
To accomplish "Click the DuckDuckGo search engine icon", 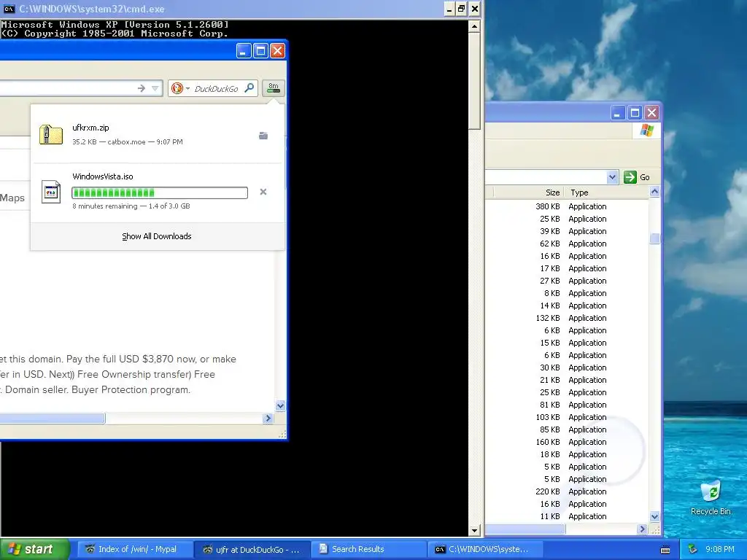I will coord(177,88).
